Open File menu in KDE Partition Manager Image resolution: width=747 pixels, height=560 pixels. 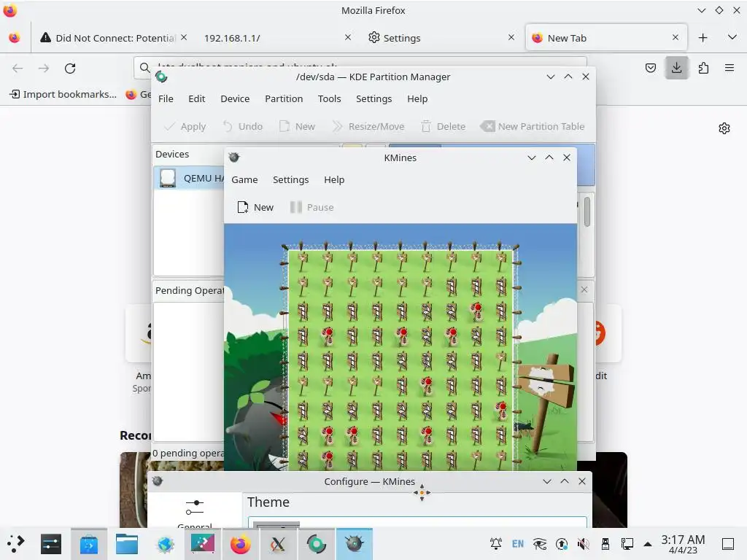166,98
